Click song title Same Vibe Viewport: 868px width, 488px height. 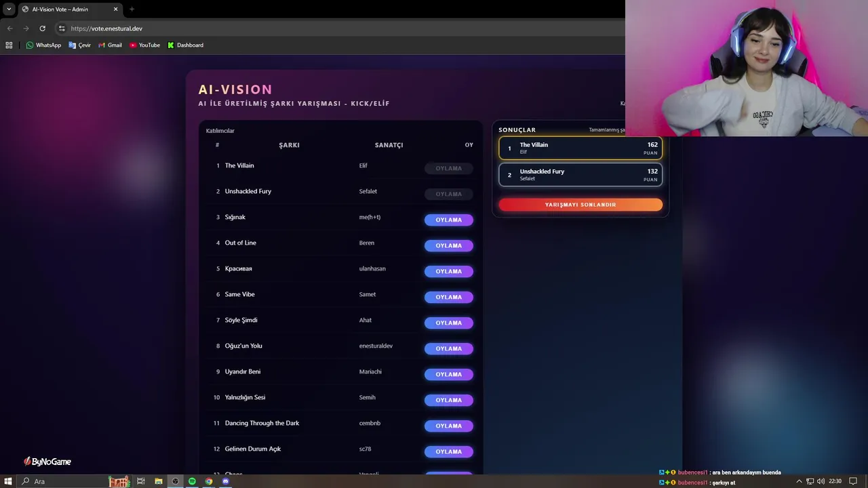coord(240,294)
